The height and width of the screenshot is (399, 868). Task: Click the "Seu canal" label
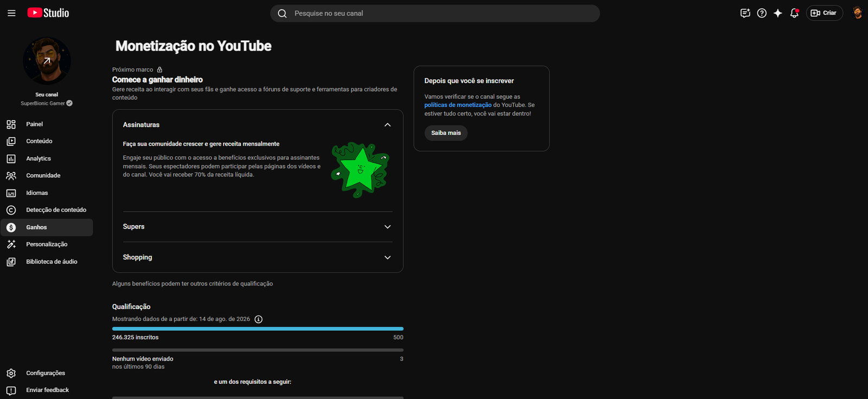[x=47, y=94]
